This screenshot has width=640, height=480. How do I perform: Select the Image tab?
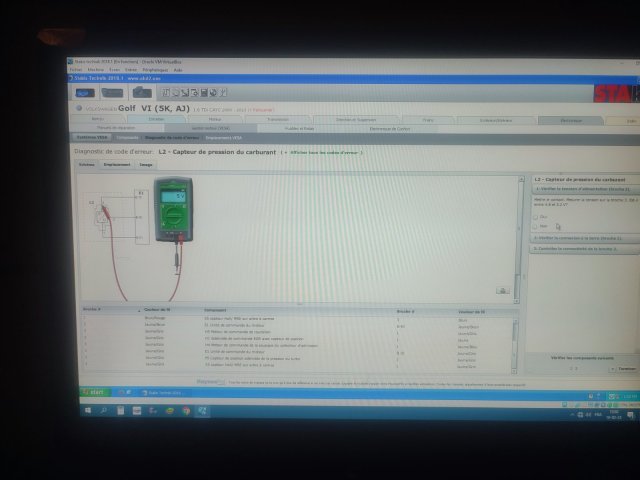point(146,165)
